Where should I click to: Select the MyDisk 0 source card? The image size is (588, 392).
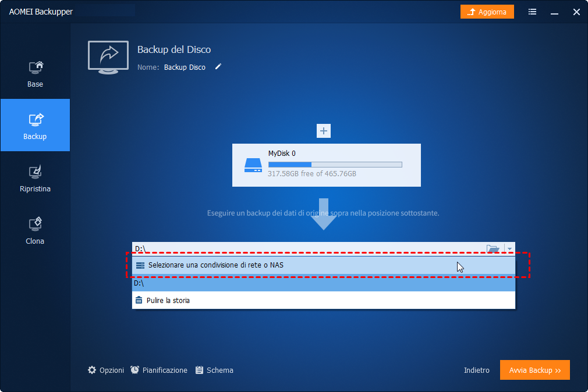(x=326, y=165)
